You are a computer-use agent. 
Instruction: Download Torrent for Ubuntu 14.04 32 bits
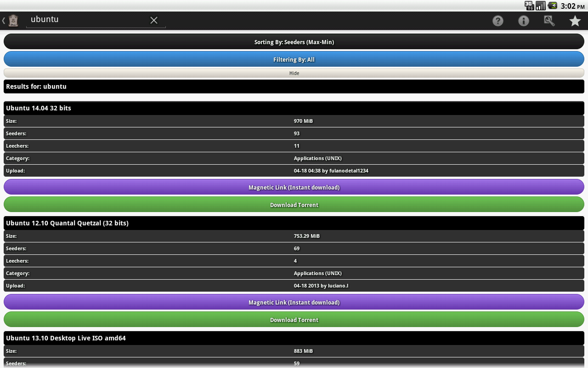click(x=294, y=205)
